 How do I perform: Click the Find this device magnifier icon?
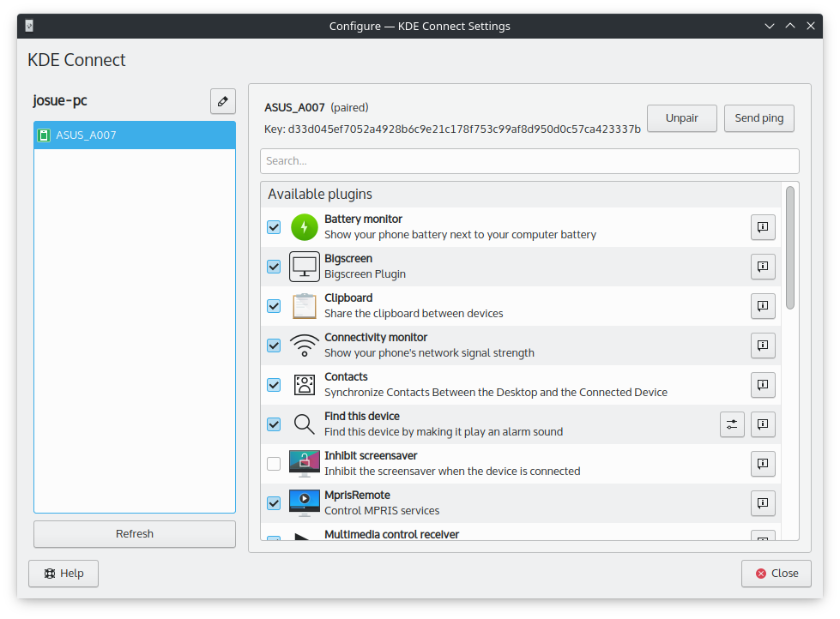pyautogui.click(x=305, y=424)
